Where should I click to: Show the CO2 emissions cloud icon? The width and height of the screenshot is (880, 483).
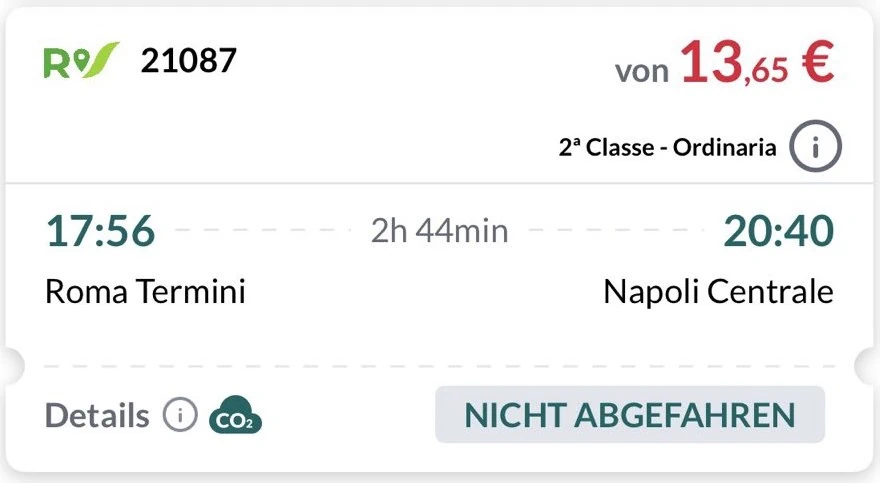coord(235,416)
